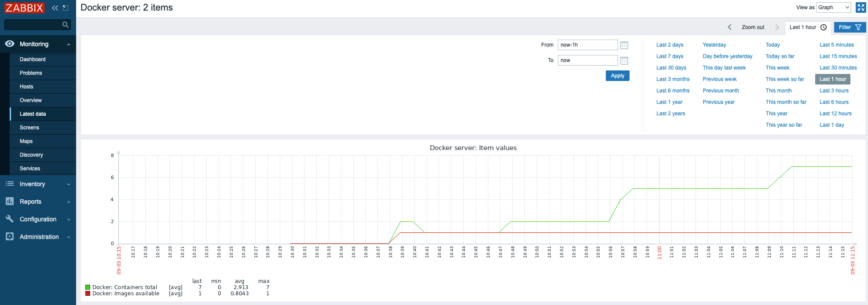868x305 pixels.
Task: Click the From time input field
Action: [588, 45]
